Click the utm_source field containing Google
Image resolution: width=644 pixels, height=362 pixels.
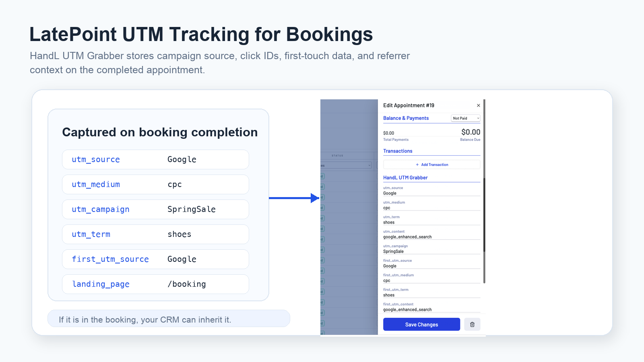(x=431, y=193)
